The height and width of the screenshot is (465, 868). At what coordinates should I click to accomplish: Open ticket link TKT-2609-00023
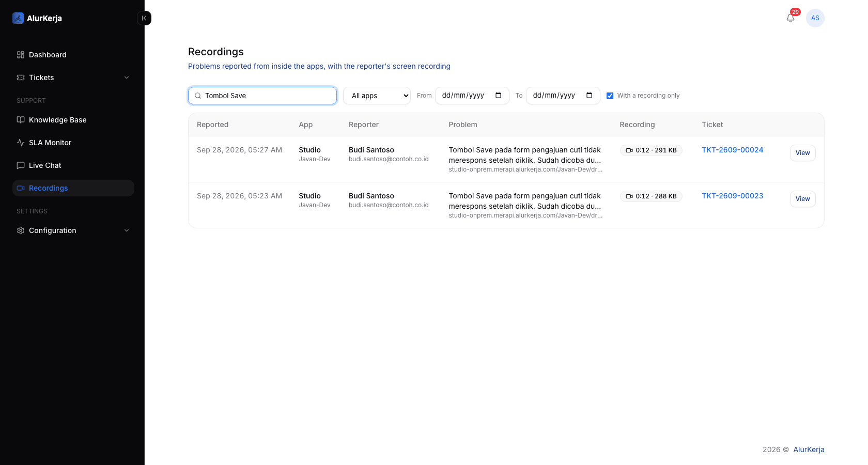pyautogui.click(x=733, y=196)
